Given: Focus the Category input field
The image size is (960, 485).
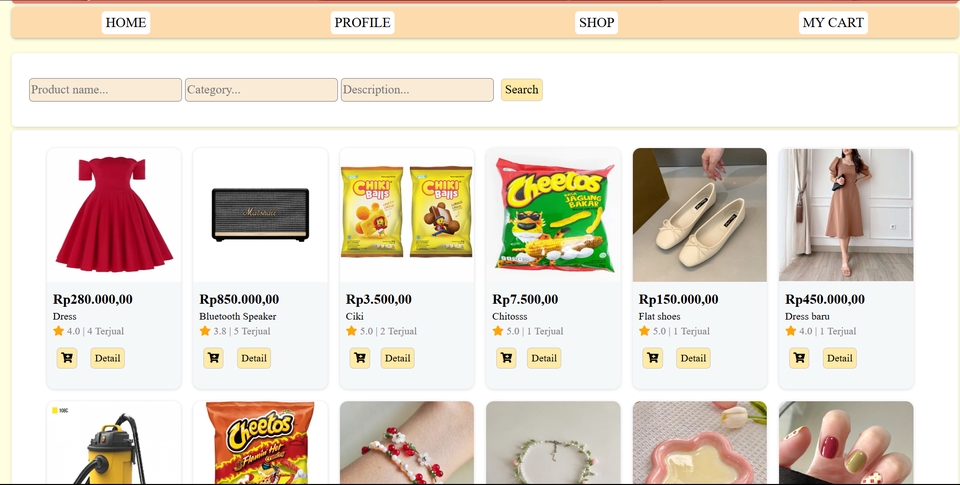Looking at the screenshot, I should coord(261,90).
